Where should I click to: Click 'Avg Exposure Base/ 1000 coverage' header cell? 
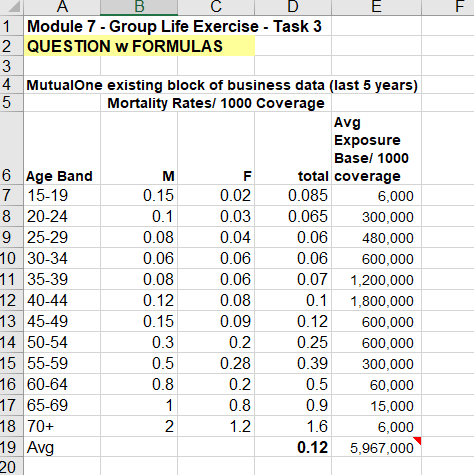(376, 148)
